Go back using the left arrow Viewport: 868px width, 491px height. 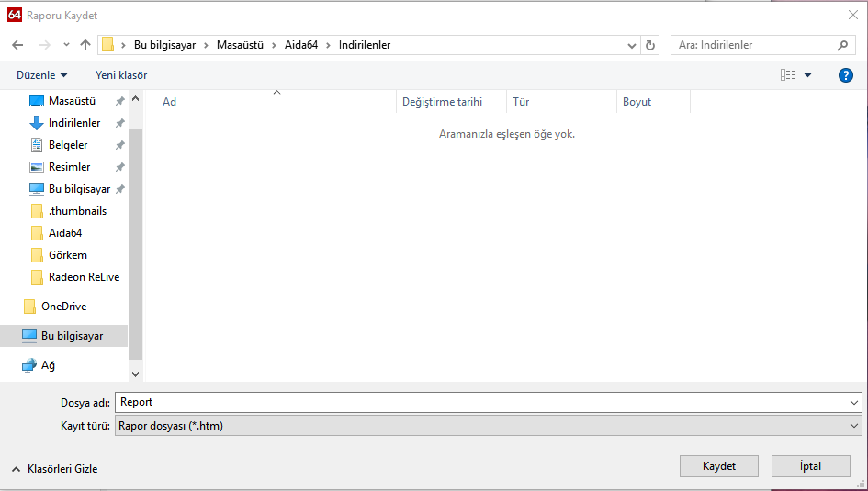point(17,45)
